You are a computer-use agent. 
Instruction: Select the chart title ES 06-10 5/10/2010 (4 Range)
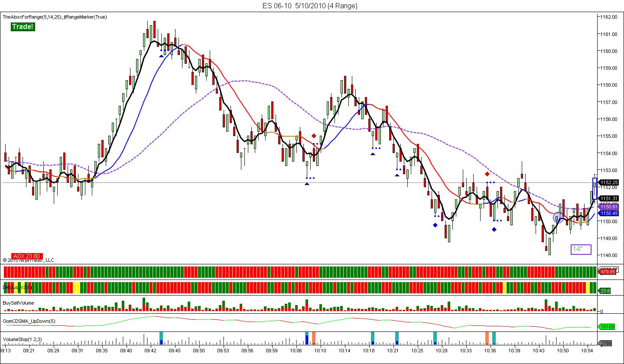pos(310,6)
